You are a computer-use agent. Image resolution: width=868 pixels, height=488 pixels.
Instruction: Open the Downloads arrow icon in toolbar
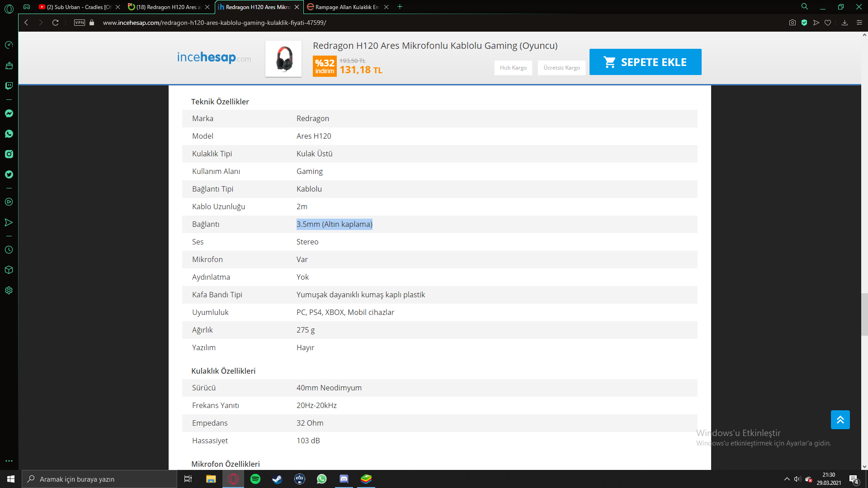(x=844, y=23)
